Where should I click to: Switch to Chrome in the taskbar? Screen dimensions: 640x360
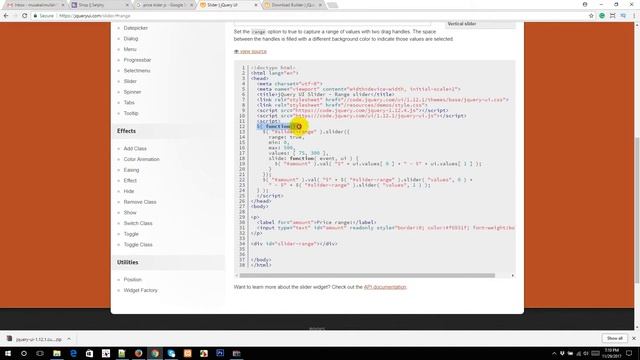coord(155,353)
